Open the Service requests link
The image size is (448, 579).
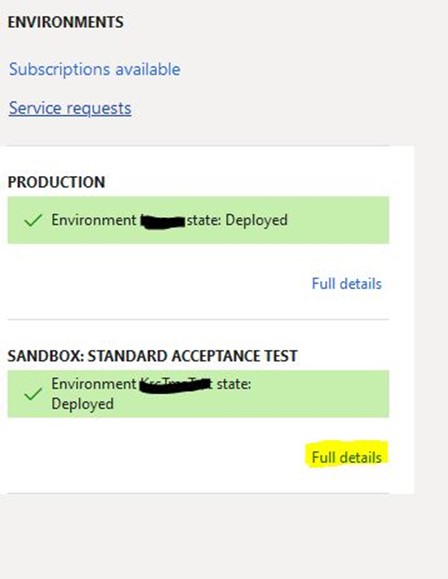[x=70, y=108]
